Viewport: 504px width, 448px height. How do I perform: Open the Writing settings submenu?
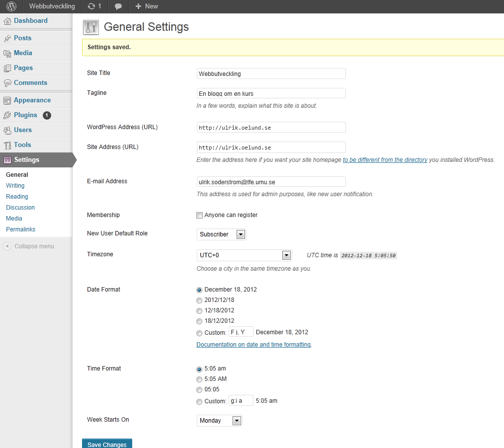15,186
